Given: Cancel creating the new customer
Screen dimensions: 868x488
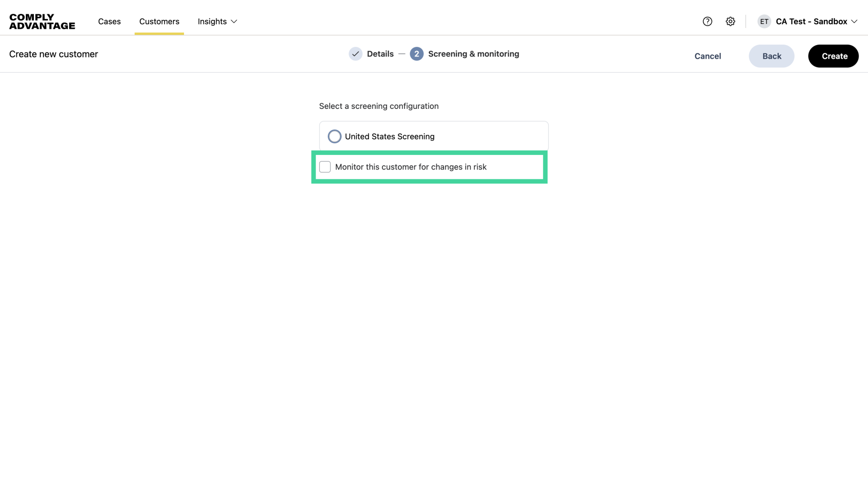Looking at the screenshot, I should [x=708, y=56].
